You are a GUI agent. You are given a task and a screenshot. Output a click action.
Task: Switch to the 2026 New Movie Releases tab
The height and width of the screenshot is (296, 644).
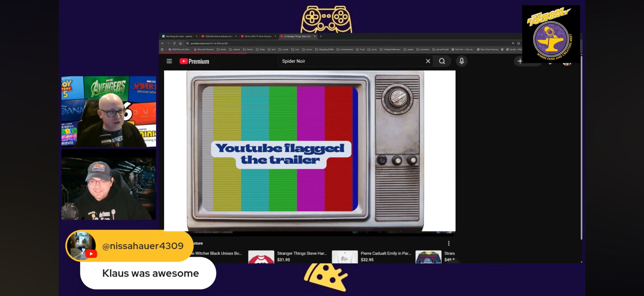click(218, 36)
